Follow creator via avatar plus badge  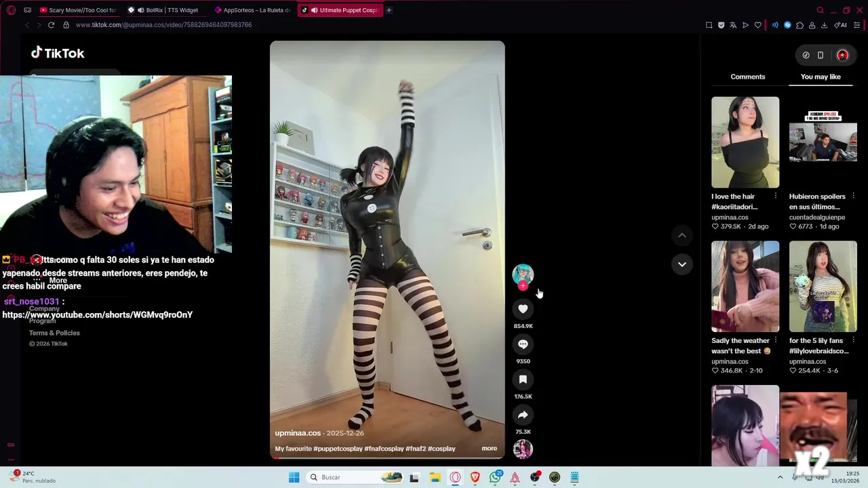point(523,286)
